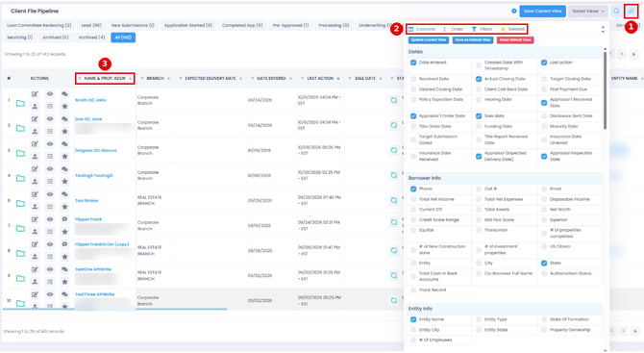Uncheck the Date entered column checkbox
Viewport: 644px width, 353px height.
point(413,63)
